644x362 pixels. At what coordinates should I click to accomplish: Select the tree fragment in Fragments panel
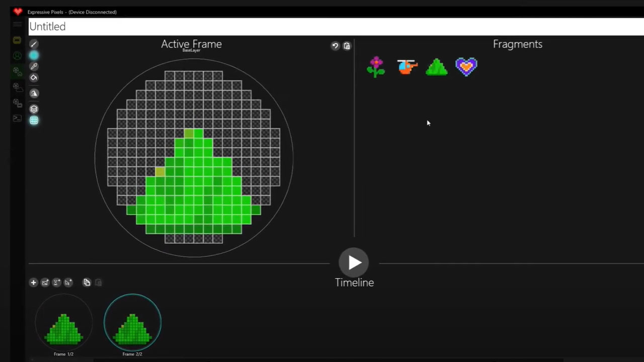[436, 66]
